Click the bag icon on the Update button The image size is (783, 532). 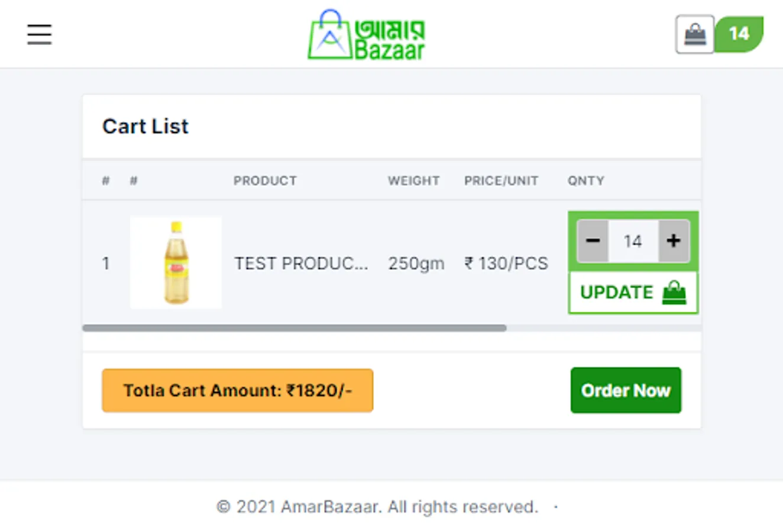pyautogui.click(x=674, y=293)
